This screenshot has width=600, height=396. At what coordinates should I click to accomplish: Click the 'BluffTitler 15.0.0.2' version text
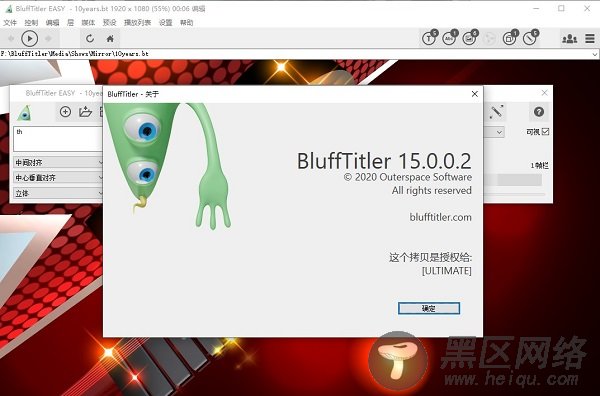(384, 161)
